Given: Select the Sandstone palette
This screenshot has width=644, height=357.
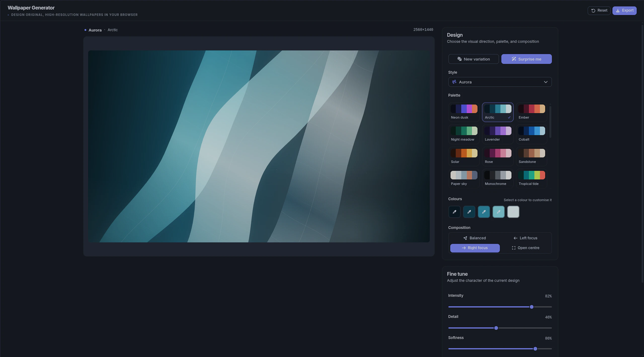Looking at the screenshot, I should (531, 156).
